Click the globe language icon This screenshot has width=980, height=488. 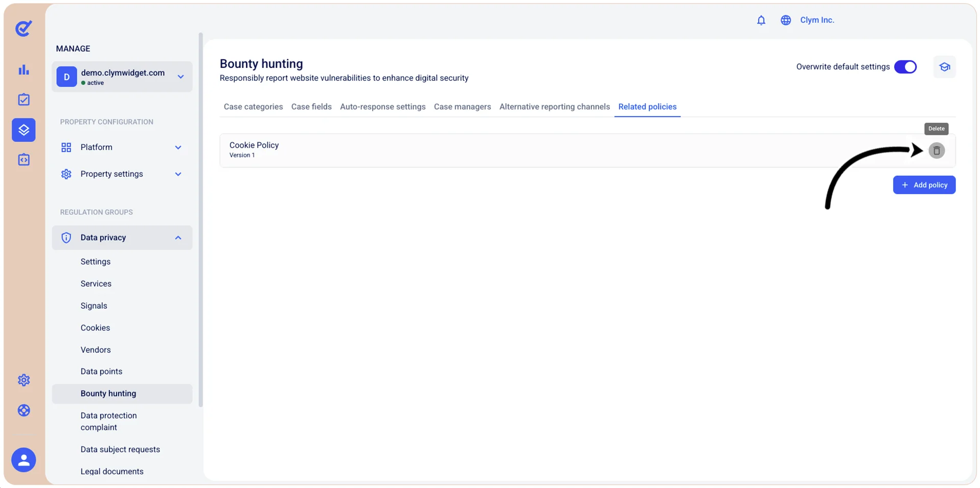click(x=786, y=20)
